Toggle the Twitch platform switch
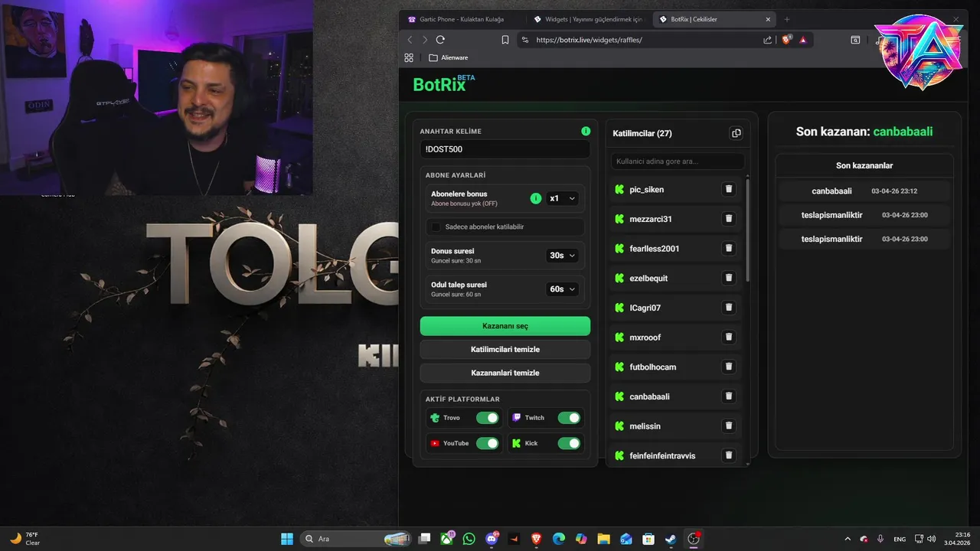980x551 pixels. pyautogui.click(x=569, y=418)
